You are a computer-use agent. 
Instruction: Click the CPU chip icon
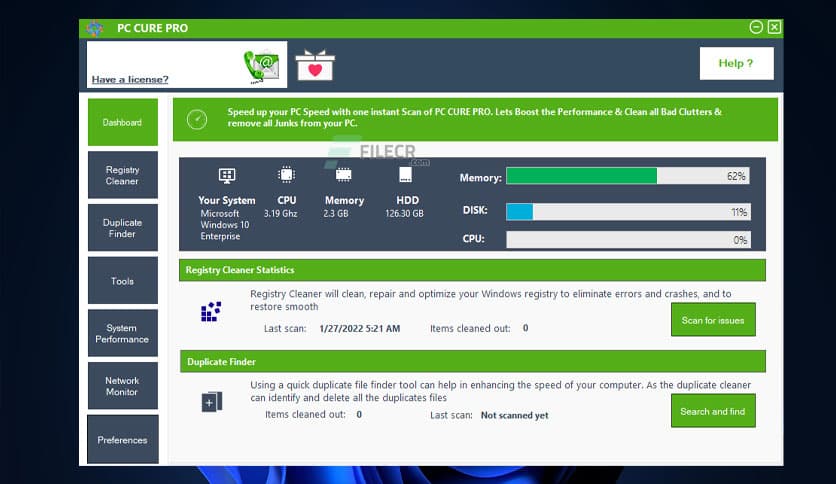(286, 174)
